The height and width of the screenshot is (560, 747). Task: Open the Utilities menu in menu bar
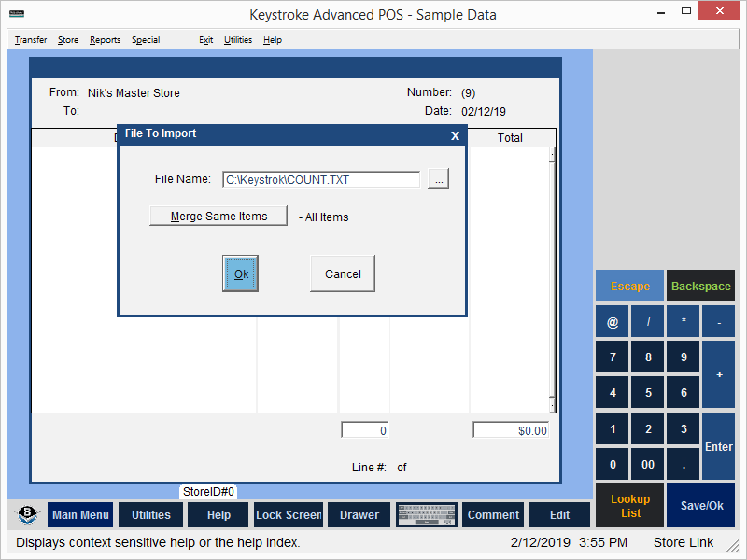[x=238, y=40]
